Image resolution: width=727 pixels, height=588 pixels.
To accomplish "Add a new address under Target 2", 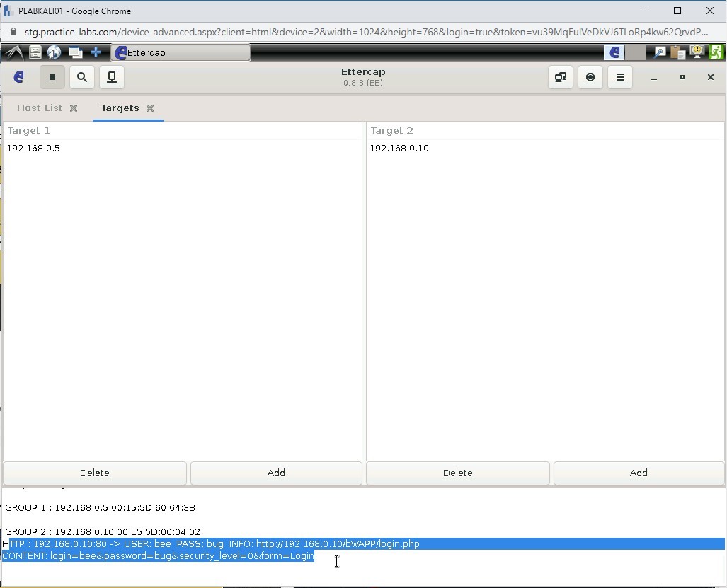I will (x=638, y=473).
